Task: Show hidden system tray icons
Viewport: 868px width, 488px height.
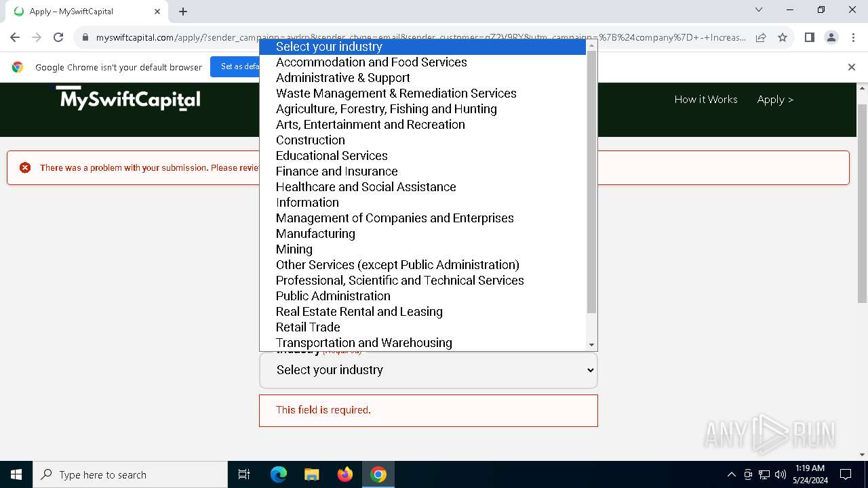Action: (731, 474)
